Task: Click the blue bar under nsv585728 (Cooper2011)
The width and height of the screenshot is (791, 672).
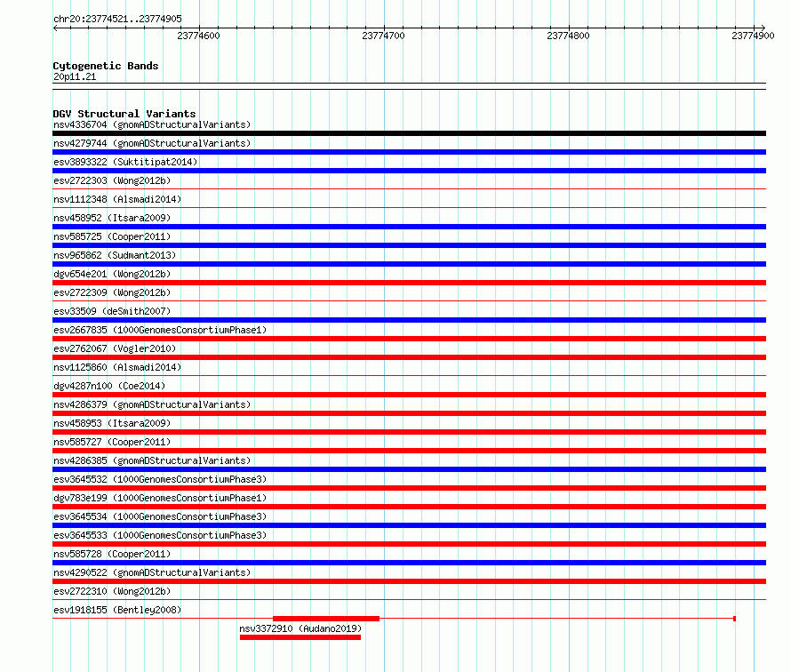Action: (409, 563)
